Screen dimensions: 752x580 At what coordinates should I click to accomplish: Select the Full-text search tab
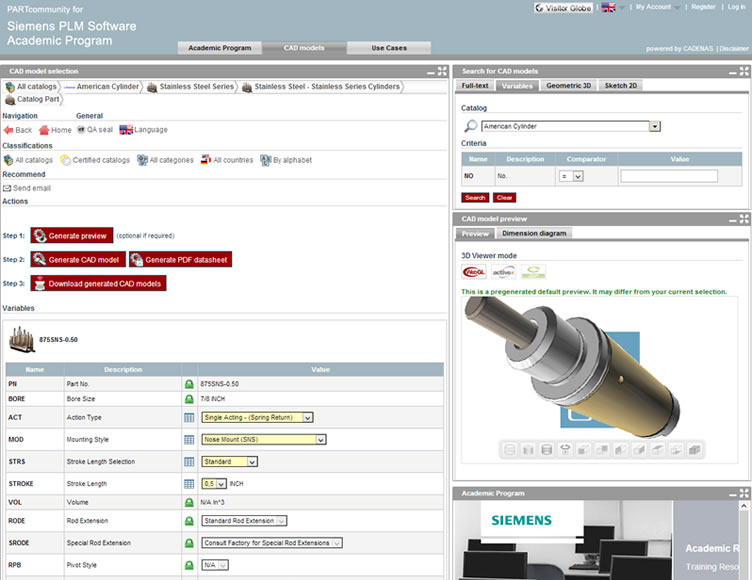[x=475, y=85]
